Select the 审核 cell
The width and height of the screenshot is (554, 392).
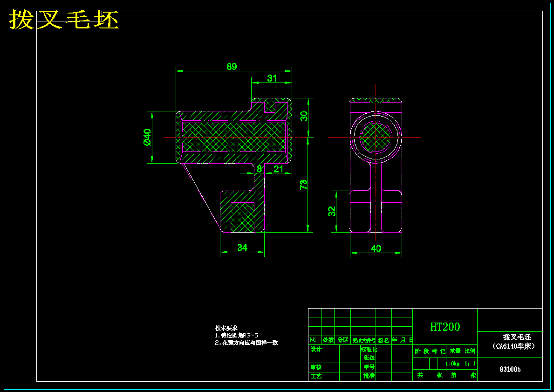click(x=316, y=367)
